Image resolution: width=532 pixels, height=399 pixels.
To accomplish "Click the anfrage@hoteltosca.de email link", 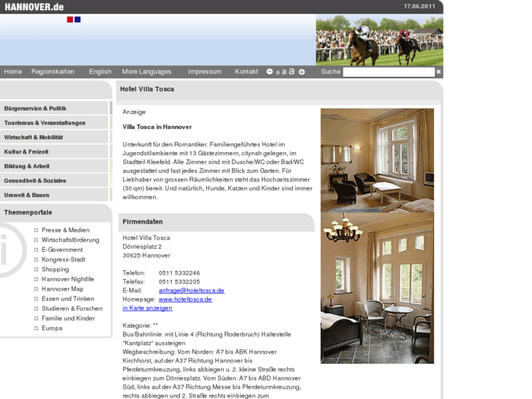I will [191, 291].
